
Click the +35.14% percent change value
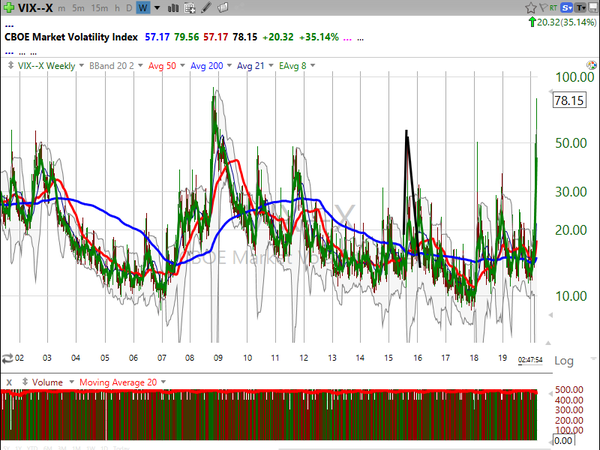[x=319, y=37]
